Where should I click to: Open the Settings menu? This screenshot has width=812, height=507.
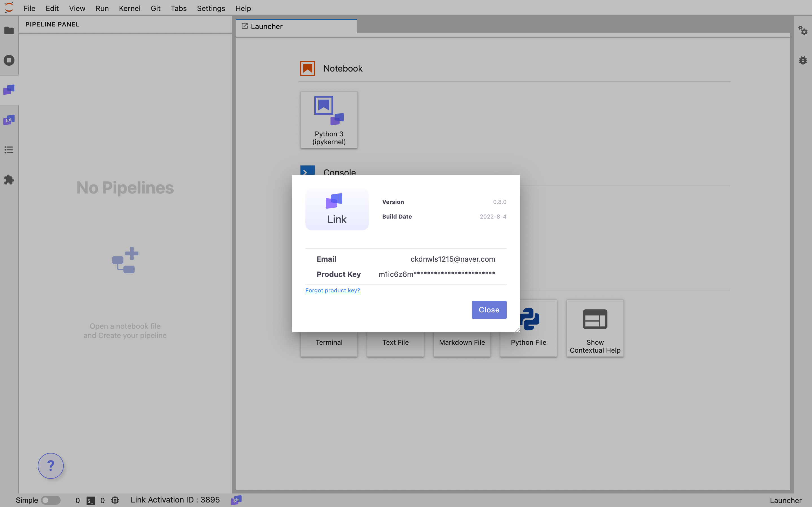[211, 8]
